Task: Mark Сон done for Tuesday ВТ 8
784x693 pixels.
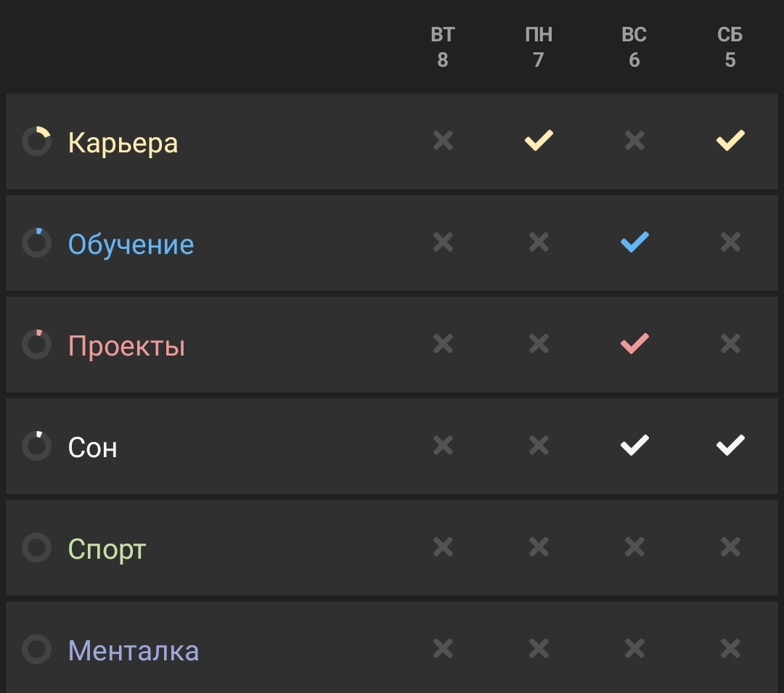Action: pyautogui.click(x=443, y=445)
